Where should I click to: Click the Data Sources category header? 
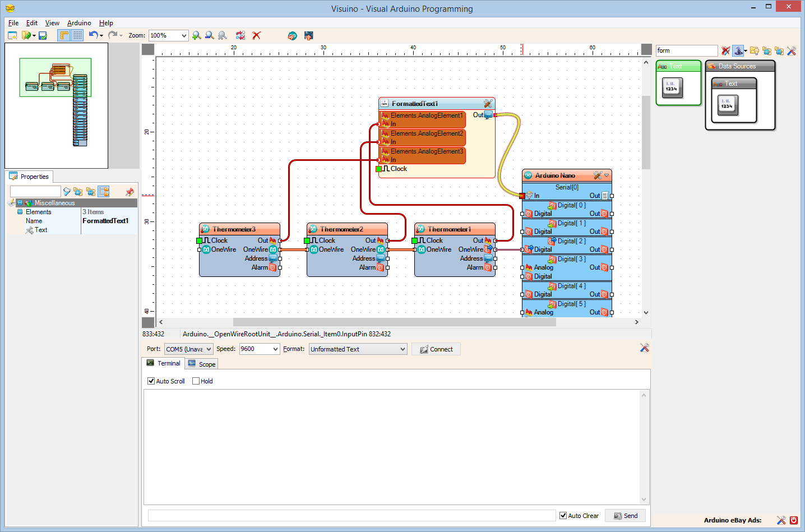click(740, 66)
